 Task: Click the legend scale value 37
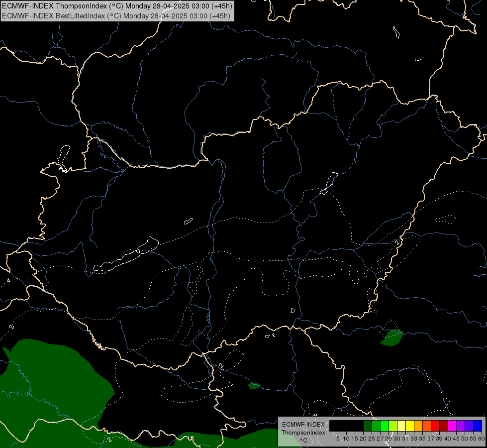pyautogui.click(x=431, y=439)
